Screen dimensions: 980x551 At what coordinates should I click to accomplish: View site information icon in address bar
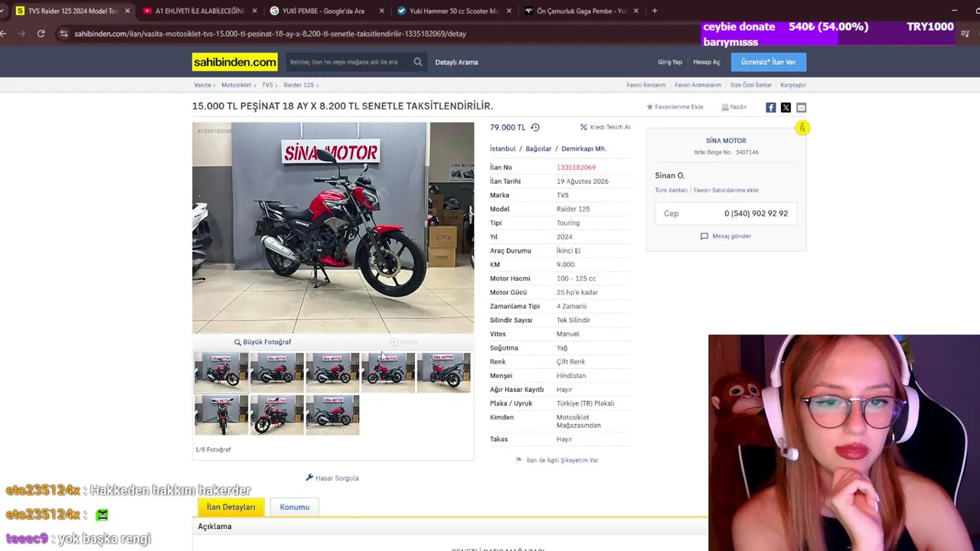tap(64, 34)
